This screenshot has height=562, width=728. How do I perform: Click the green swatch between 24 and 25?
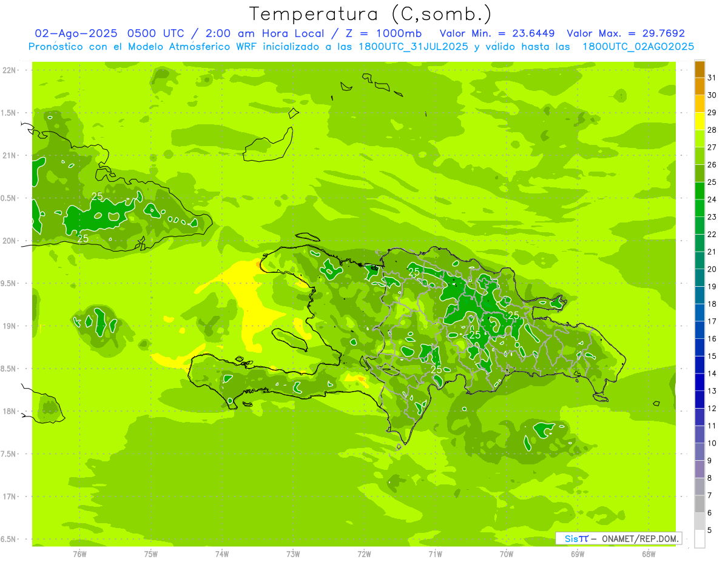(699, 191)
